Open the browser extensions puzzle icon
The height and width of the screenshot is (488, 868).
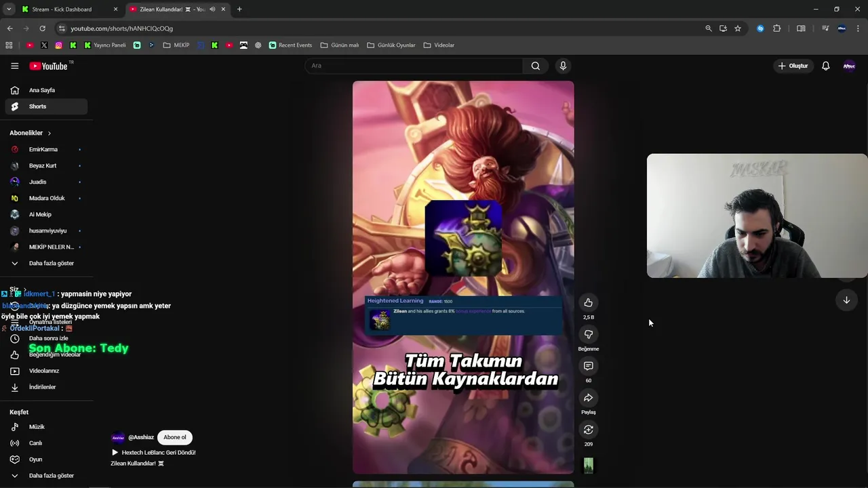tap(777, 28)
